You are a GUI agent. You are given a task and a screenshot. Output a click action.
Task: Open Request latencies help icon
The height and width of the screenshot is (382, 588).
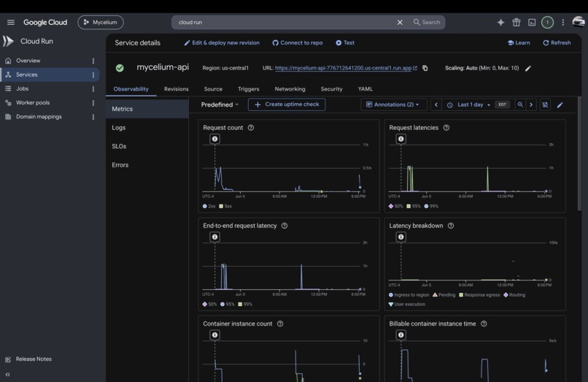[x=446, y=128]
